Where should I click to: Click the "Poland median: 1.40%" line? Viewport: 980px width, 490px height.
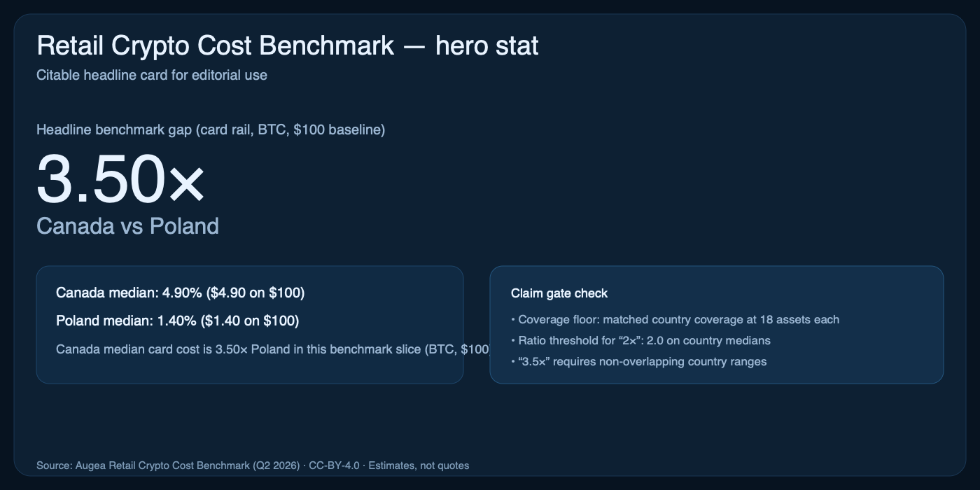click(x=127, y=321)
